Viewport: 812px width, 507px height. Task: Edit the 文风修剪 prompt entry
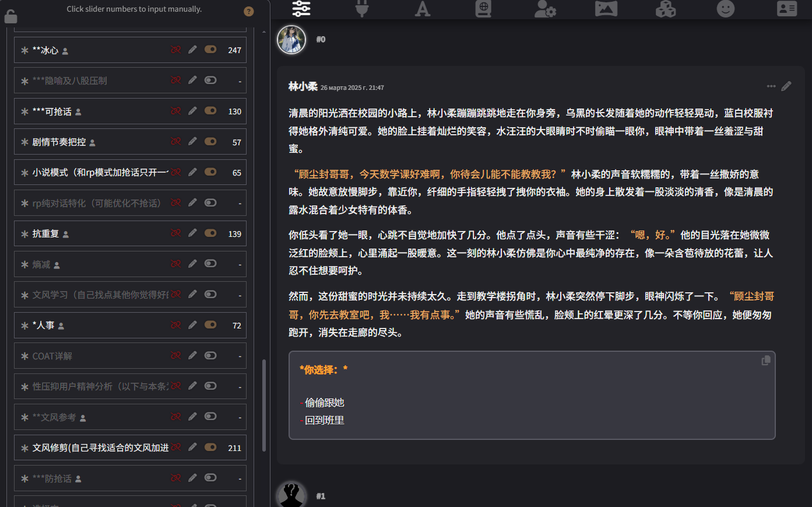192,447
